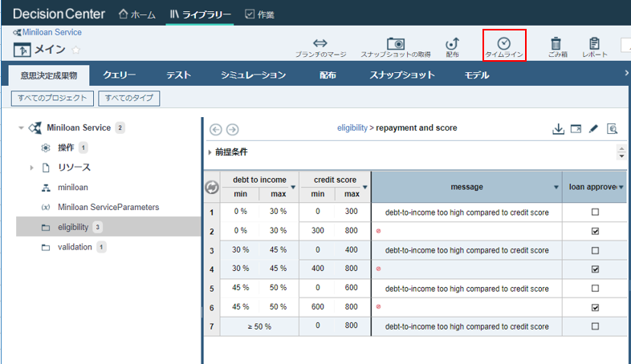This screenshot has height=364, width=631.
Task: Click the document icon beside リソース
Action: pyautogui.click(x=46, y=168)
